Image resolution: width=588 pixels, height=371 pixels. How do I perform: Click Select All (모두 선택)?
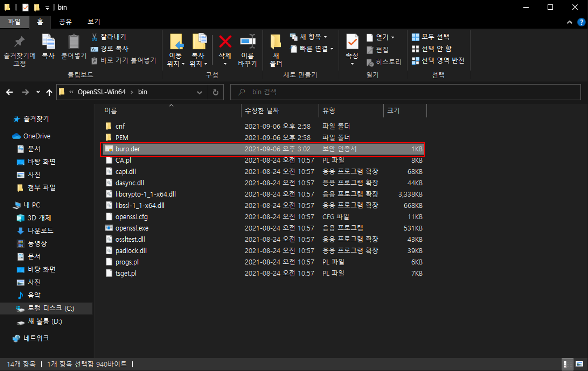[430, 37]
